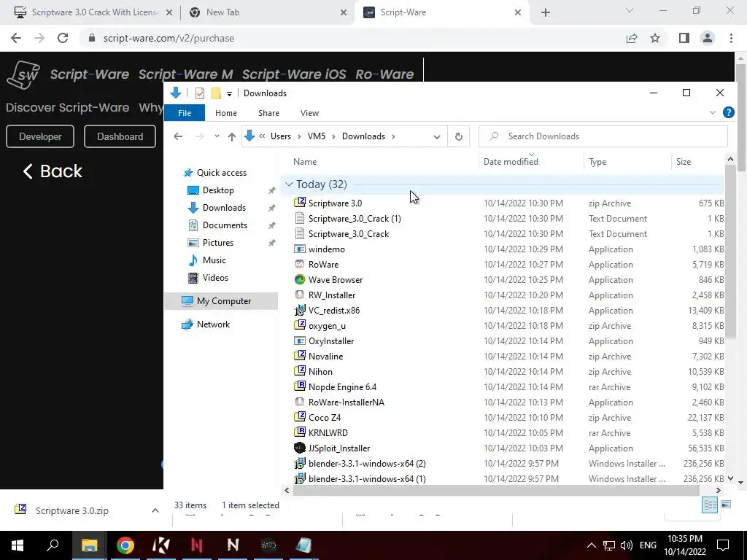The height and width of the screenshot is (560, 747).
Task: Click the Dashboard button
Action: point(120,136)
